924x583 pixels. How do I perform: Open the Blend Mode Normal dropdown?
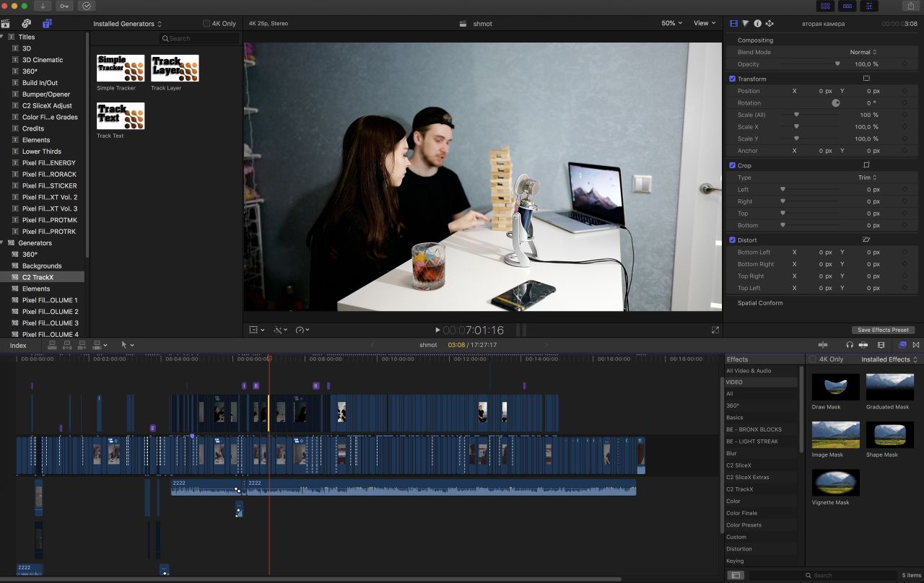[x=863, y=52]
